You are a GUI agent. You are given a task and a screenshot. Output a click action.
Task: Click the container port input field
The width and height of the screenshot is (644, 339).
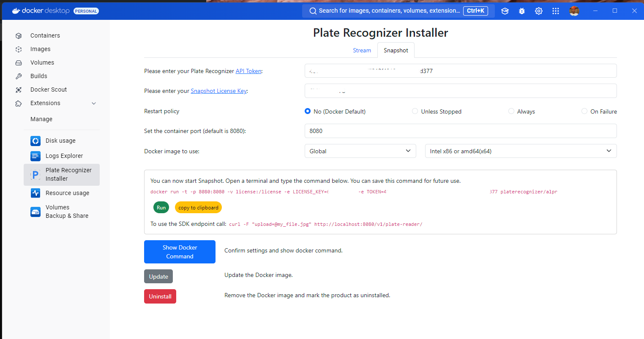(x=460, y=131)
